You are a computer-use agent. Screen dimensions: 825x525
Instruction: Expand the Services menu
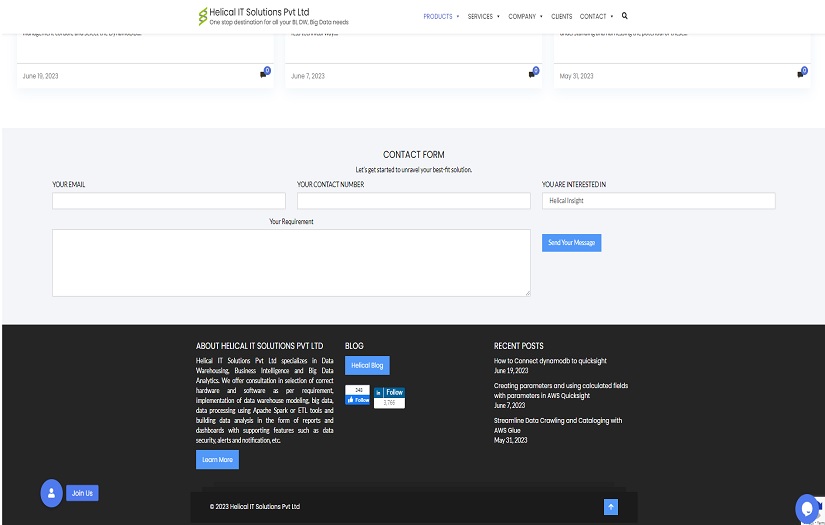484,16
